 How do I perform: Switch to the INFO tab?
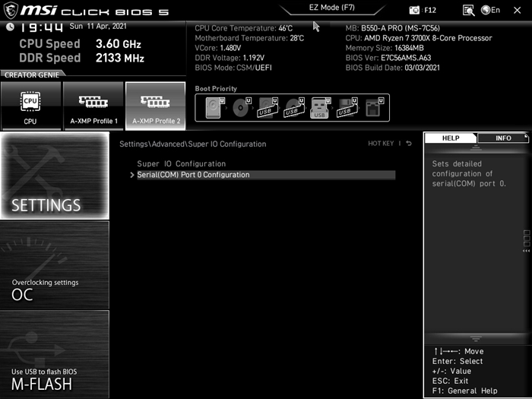coord(503,138)
